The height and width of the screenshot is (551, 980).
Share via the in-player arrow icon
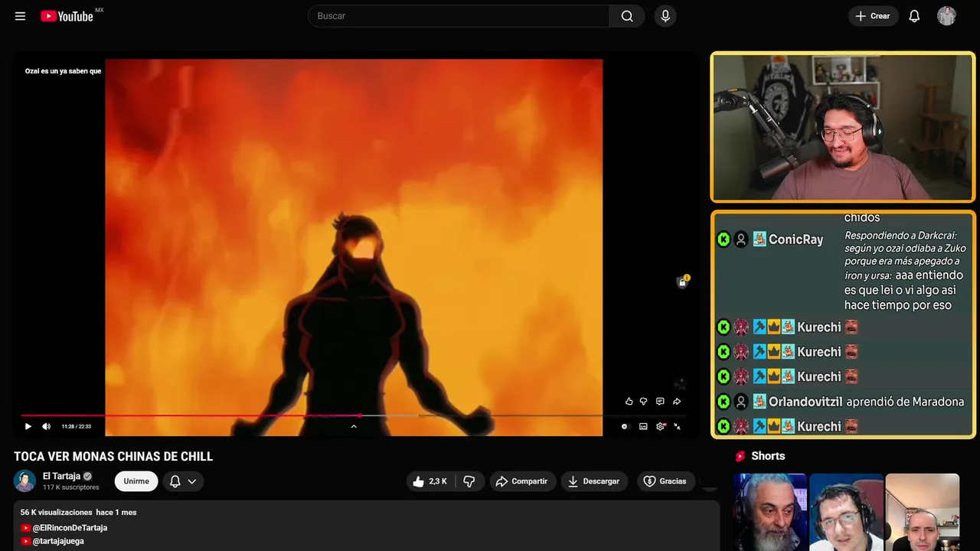[x=677, y=401]
